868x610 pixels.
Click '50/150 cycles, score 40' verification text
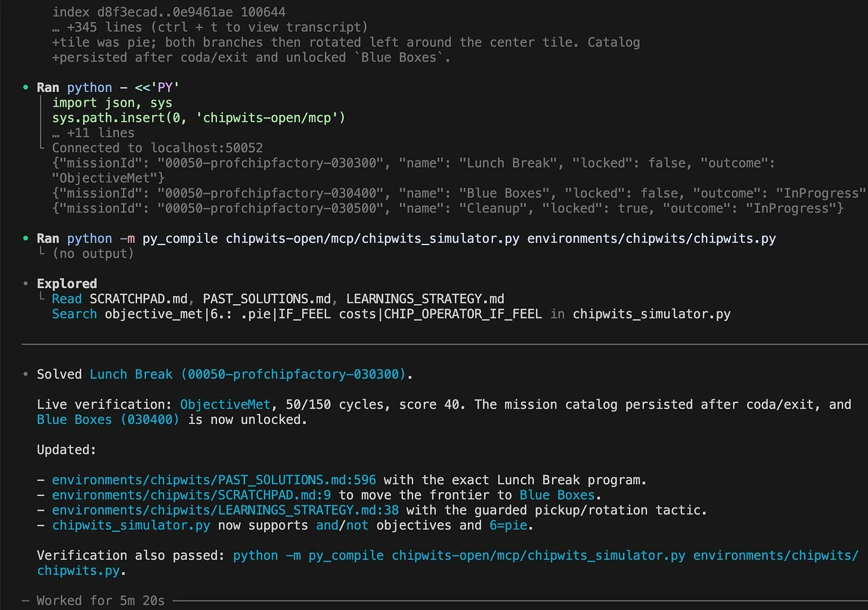pos(373,405)
